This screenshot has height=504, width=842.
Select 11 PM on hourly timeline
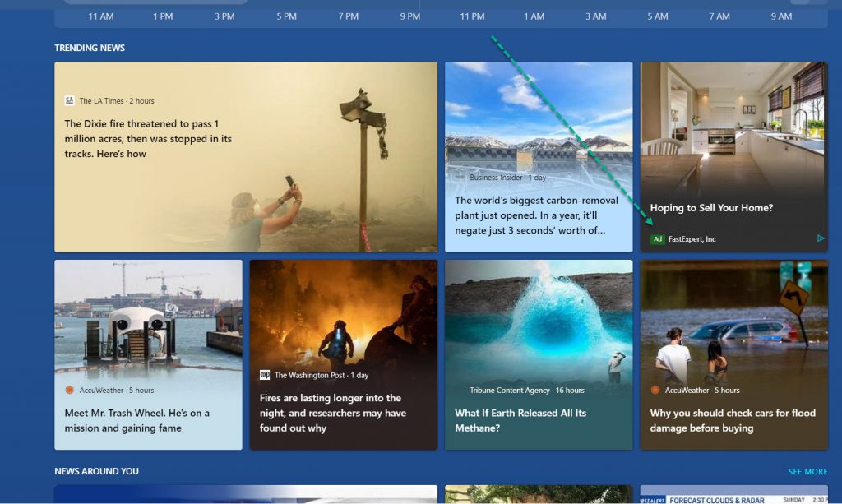pyautogui.click(x=472, y=16)
